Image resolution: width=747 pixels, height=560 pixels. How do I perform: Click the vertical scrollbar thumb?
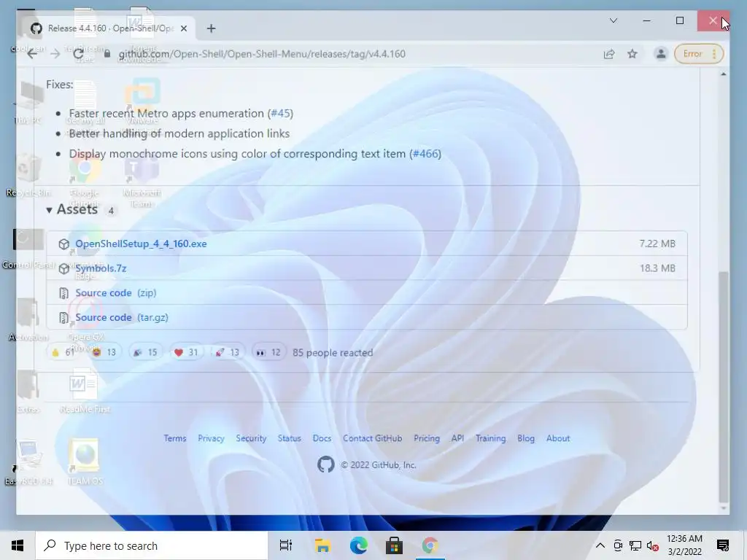pos(724,386)
